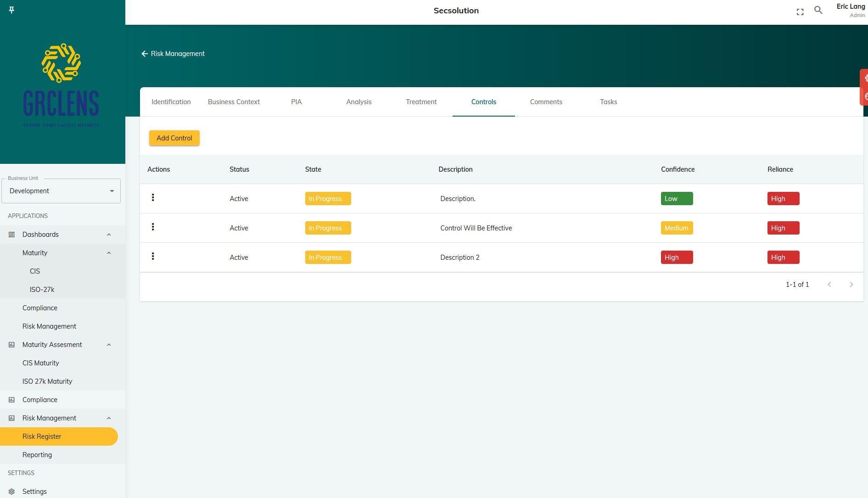Click the "1-1 of 1" pagination text
This screenshot has width=868, height=498.
click(797, 285)
